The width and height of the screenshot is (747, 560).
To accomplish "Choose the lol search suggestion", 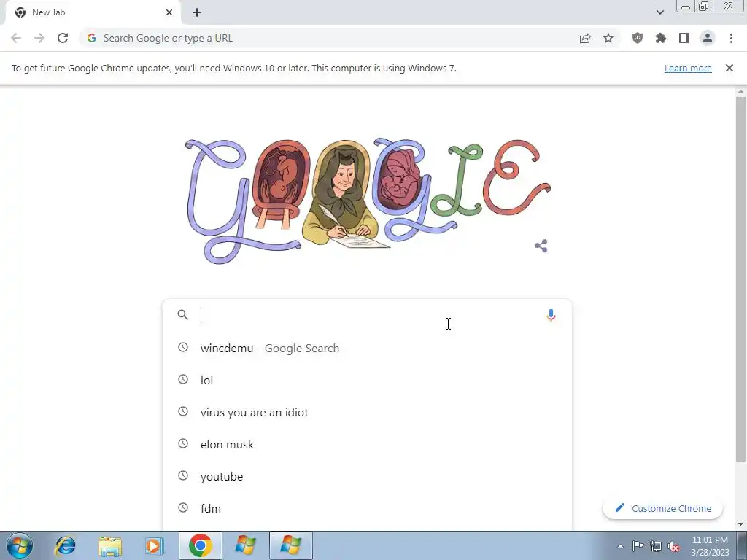I will (367, 380).
